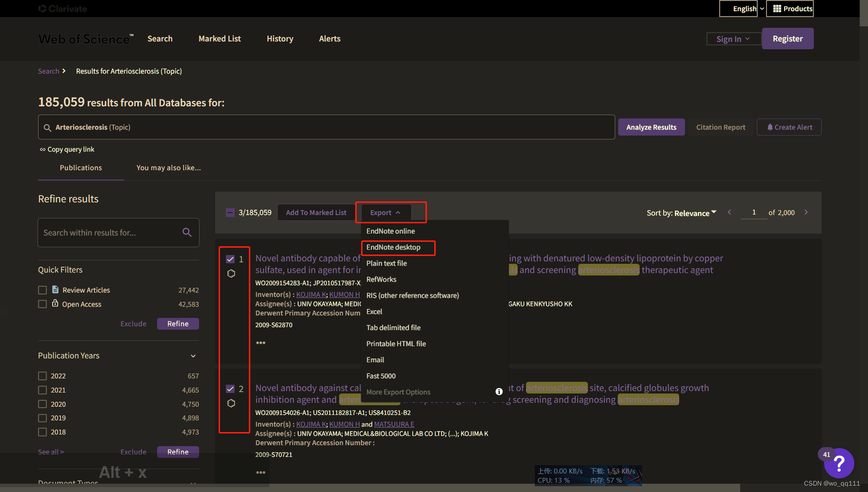The width and height of the screenshot is (868, 492).
Task: Go to the next results page arrow
Action: click(x=806, y=213)
